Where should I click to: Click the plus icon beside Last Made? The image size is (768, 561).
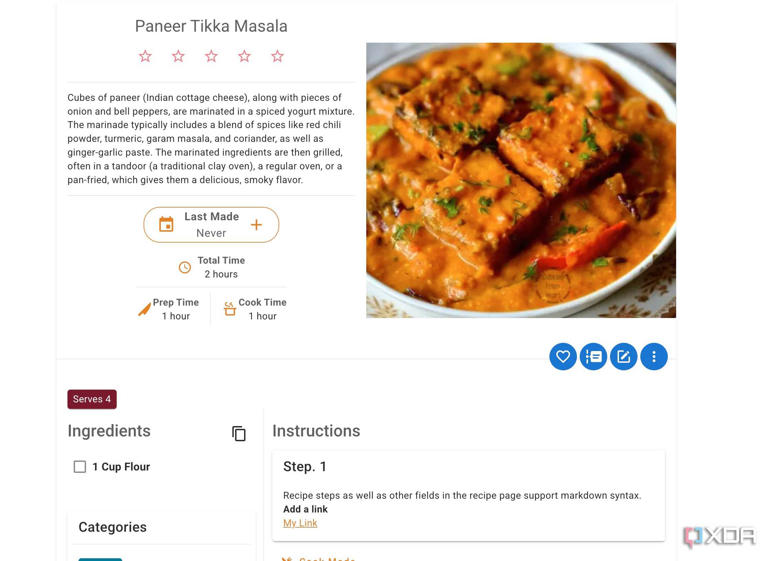256,225
